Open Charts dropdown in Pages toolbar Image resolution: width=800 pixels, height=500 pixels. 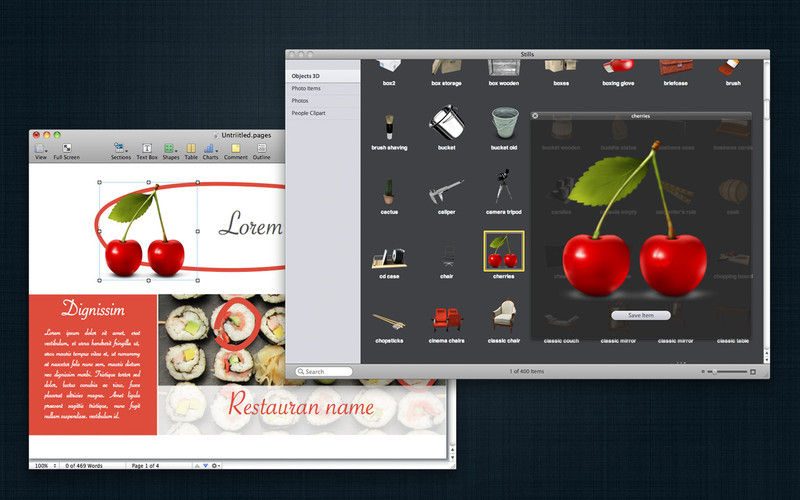click(210, 151)
